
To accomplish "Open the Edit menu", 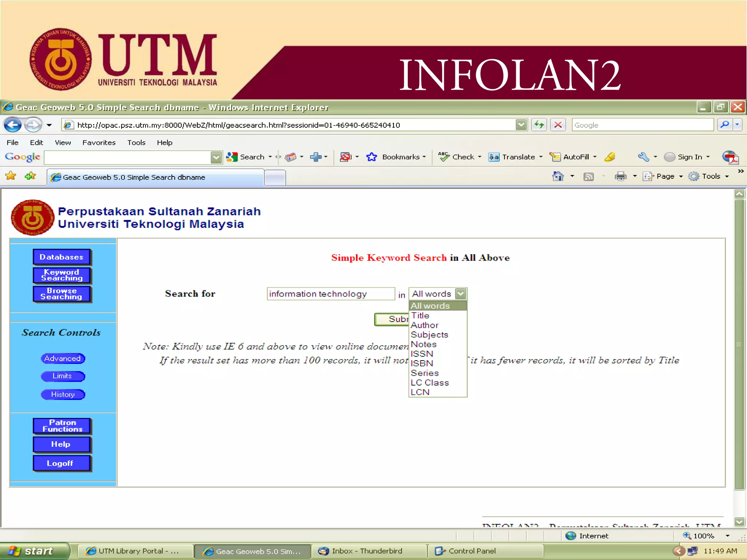I will click(36, 143).
